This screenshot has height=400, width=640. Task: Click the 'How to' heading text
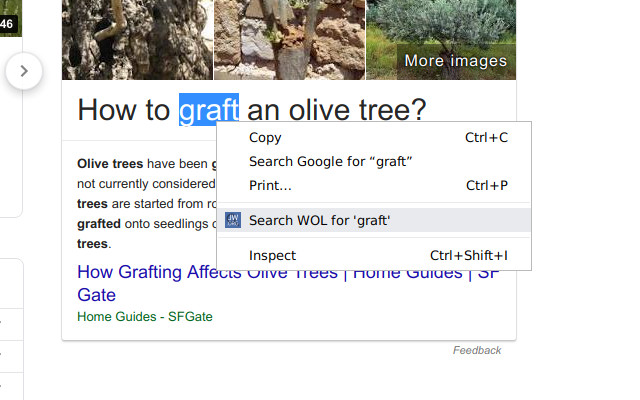[x=123, y=110]
